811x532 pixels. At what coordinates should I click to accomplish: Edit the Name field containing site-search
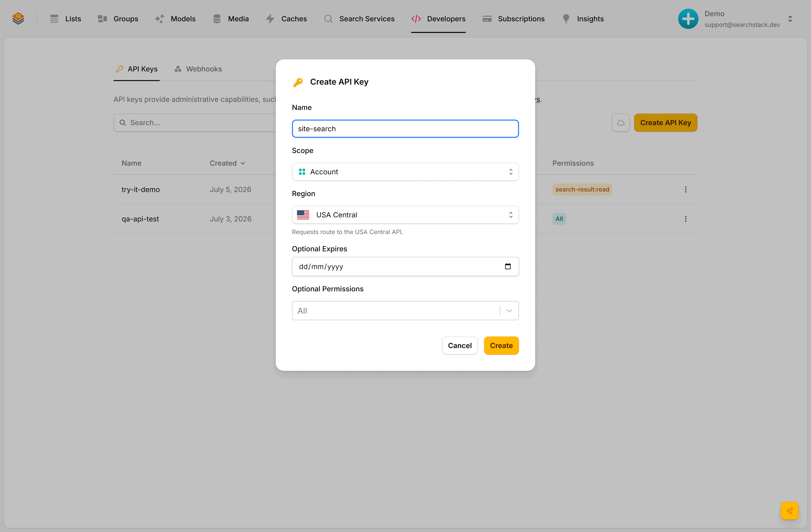[x=405, y=129]
